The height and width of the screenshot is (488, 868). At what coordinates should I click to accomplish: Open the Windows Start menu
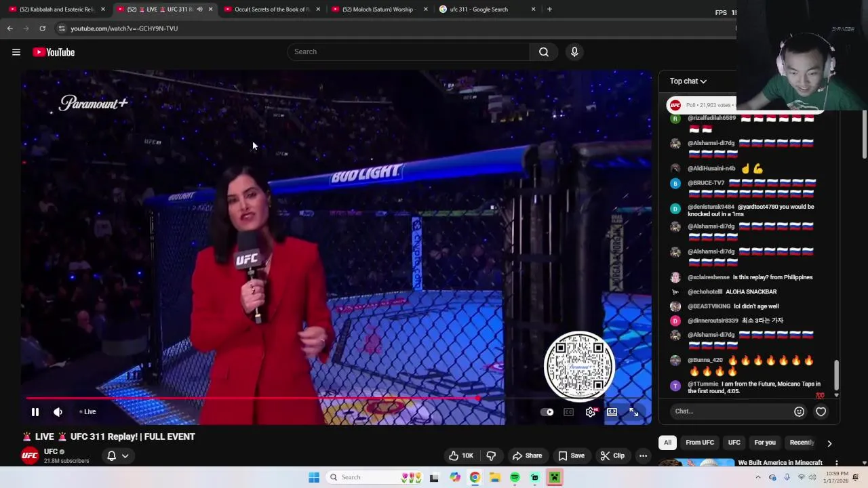[x=314, y=477]
